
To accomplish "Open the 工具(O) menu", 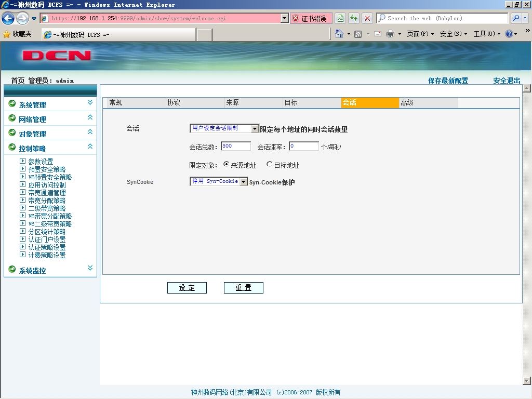I will 487,34.
